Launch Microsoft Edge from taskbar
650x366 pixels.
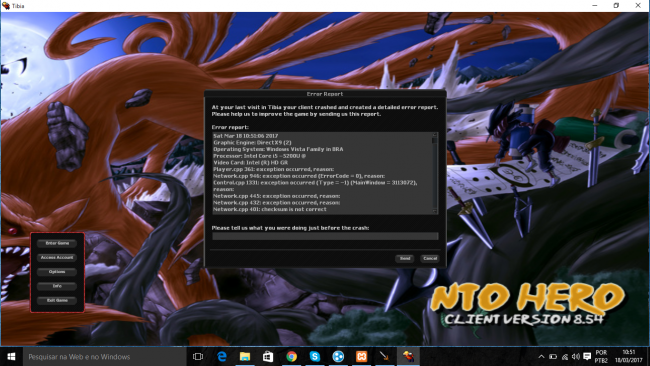222,356
